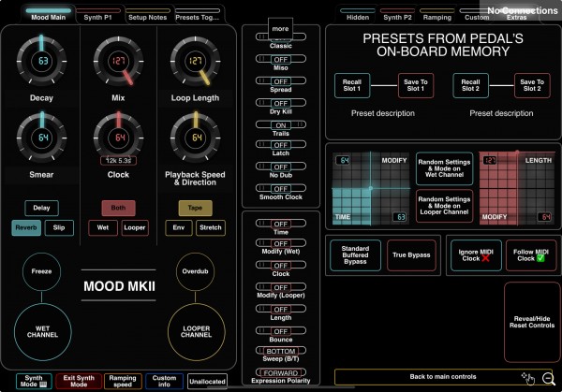Click the Clock knob

point(118,138)
